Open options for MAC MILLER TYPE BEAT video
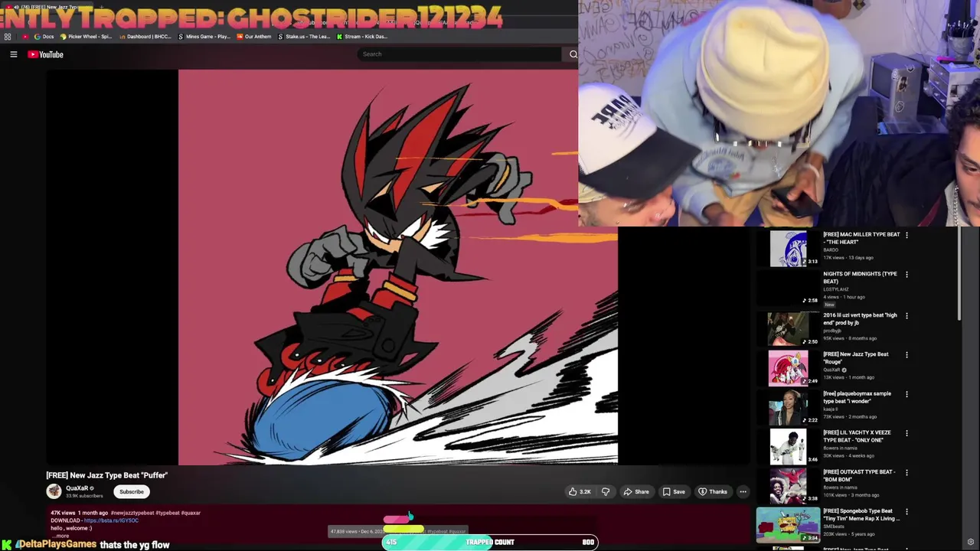 pyautogui.click(x=906, y=235)
